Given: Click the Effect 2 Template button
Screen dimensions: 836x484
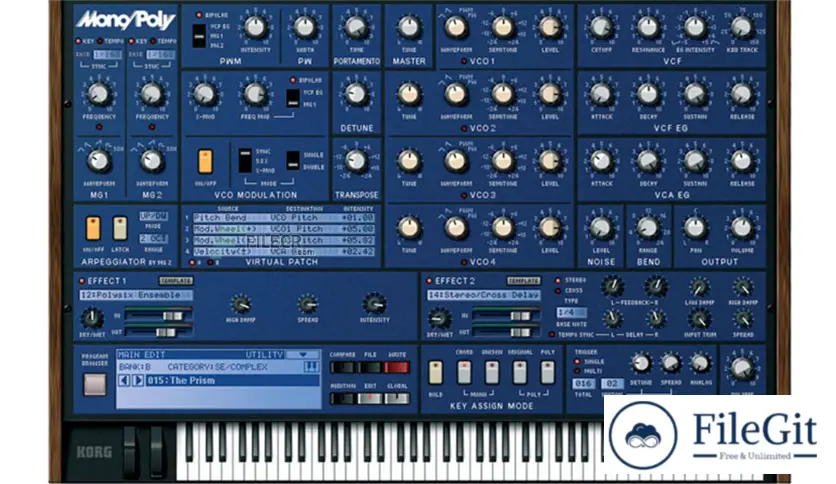Looking at the screenshot, I should [524, 280].
